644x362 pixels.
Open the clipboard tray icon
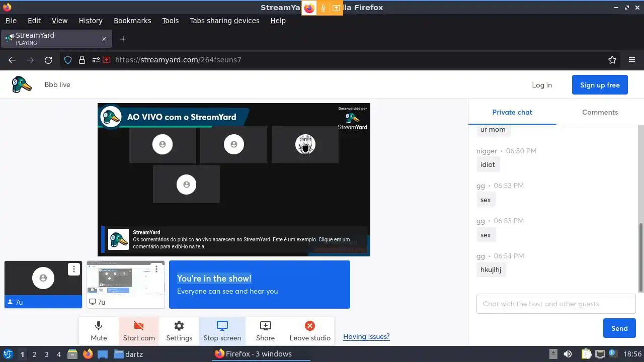586,354
